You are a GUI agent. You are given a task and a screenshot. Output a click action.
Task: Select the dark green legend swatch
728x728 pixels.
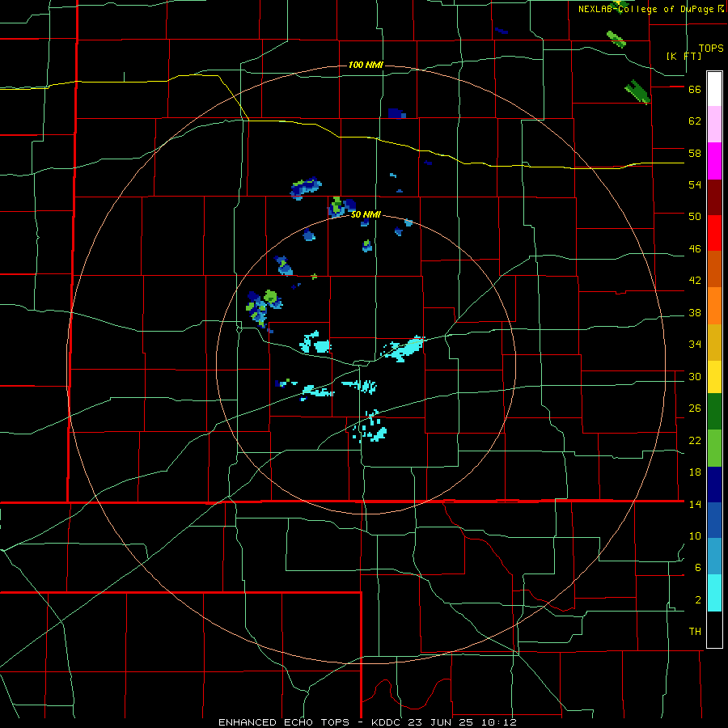714,412
